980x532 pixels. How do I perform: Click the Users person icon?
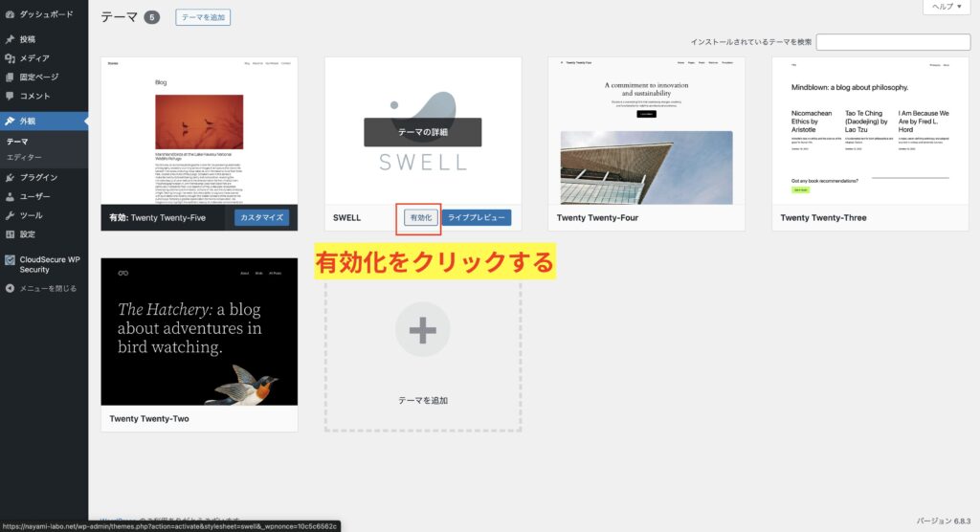click(10, 196)
